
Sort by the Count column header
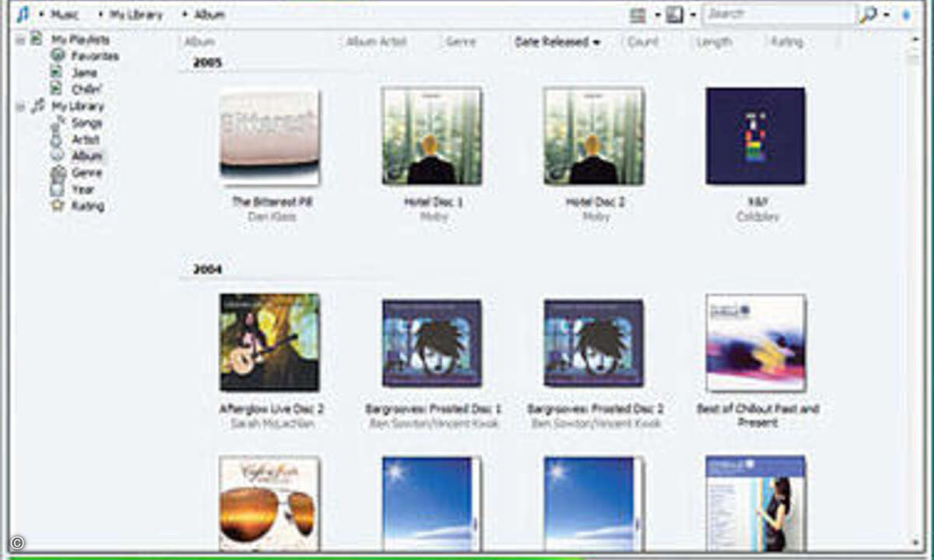(x=643, y=42)
